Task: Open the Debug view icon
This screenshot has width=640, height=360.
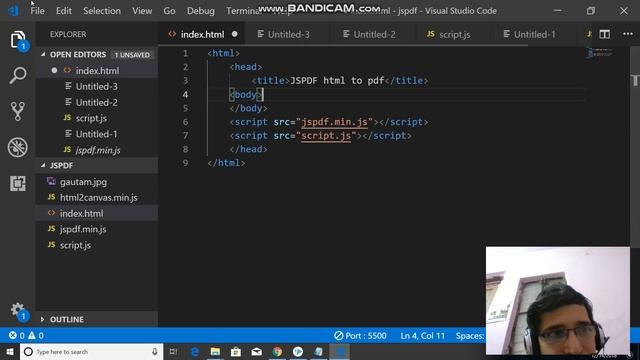Action: pos(18,147)
